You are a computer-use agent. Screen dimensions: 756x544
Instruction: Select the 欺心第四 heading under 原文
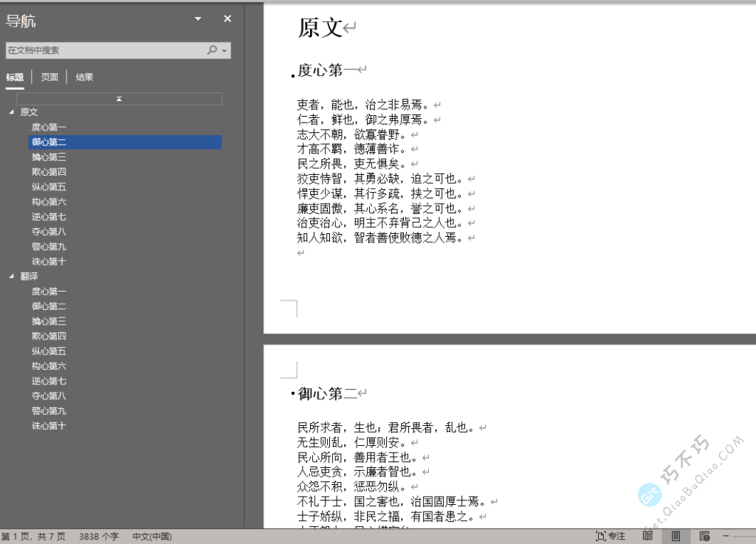(x=49, y=171)
